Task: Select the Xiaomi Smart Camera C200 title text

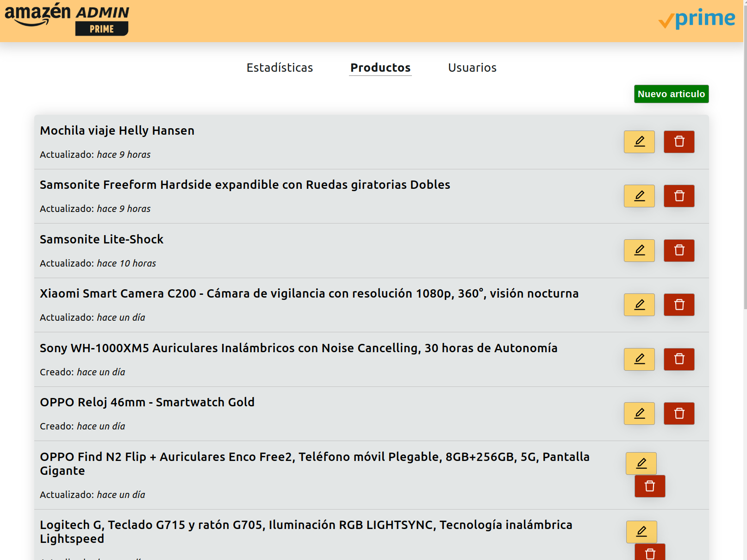Action: click(x=309, y=293)
